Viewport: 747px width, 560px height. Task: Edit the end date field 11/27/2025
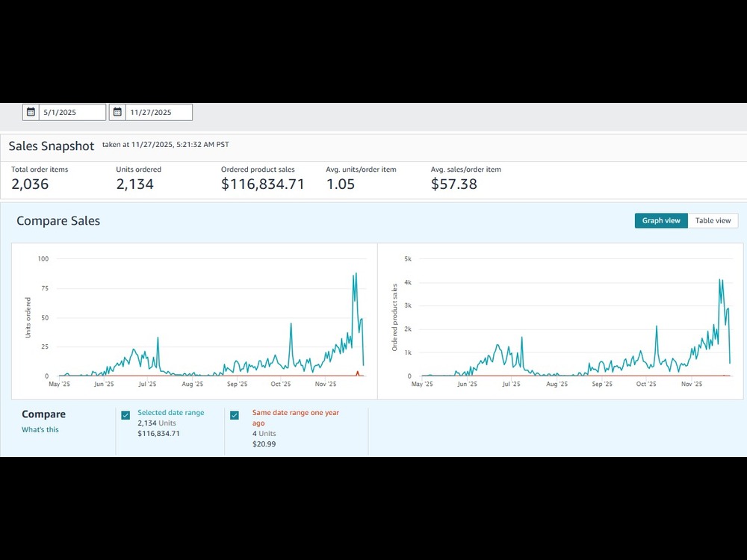click(x=159, y=113)
